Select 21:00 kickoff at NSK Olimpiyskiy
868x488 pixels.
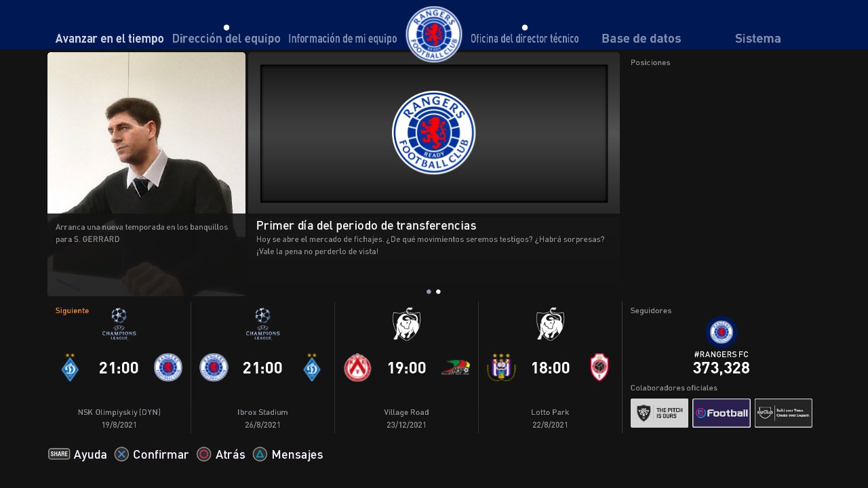119,368
